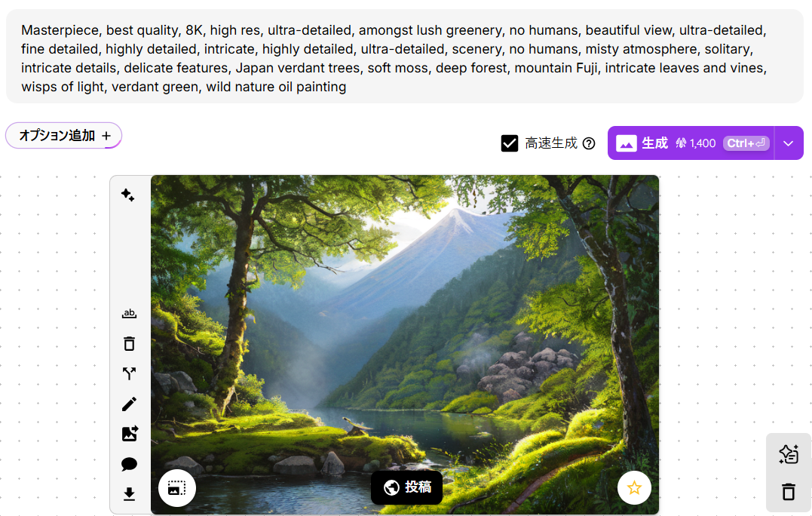Click inside the prompt text box
Viewport: 812px width, 516px height.
coord(405,57)
